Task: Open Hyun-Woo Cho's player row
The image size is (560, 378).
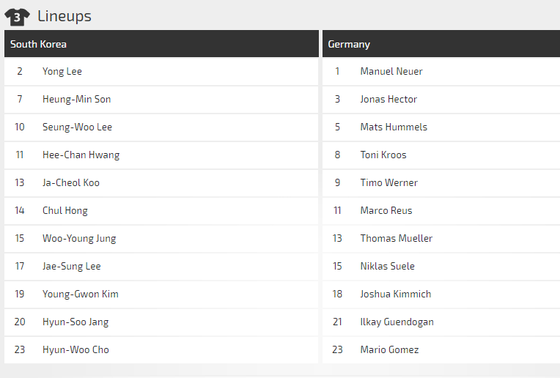Action: (161, 350)
